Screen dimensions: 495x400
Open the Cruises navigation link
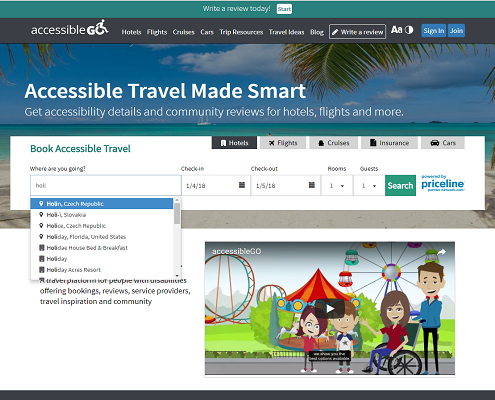click(x=183, y=32)
